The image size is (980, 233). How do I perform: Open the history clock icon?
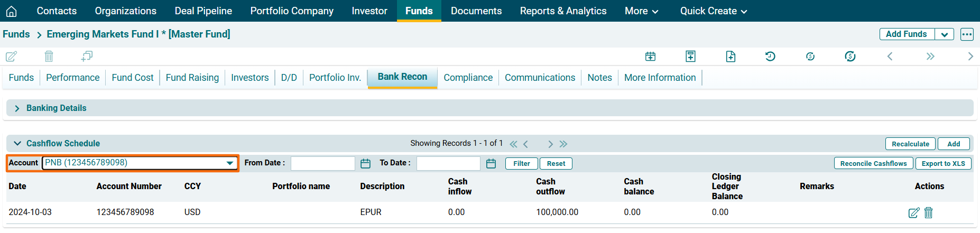click(770, 57)
